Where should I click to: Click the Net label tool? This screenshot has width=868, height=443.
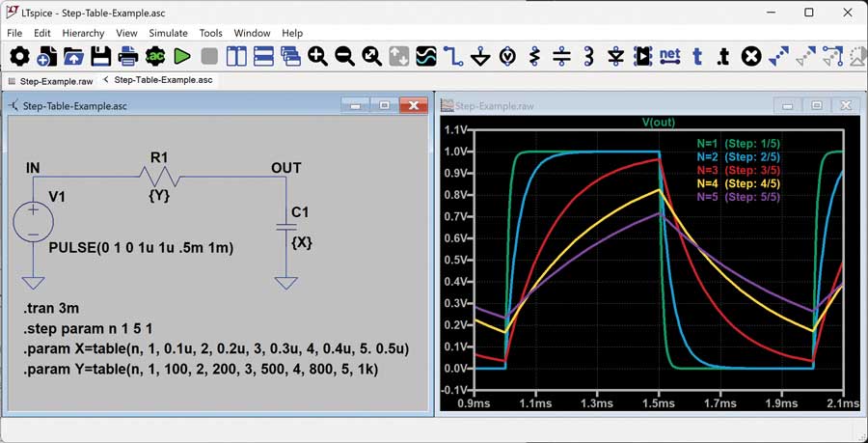click(669, 57)
